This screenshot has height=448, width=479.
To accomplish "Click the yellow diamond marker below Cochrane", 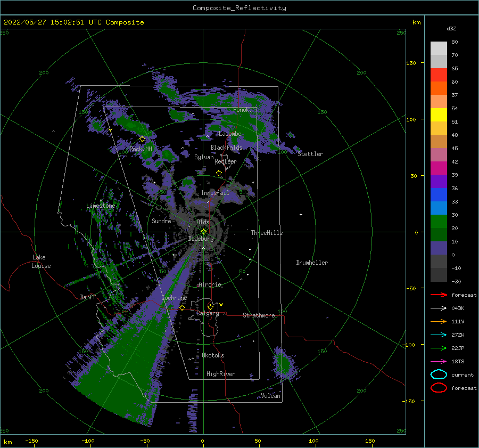I will (x=182, y=307).
